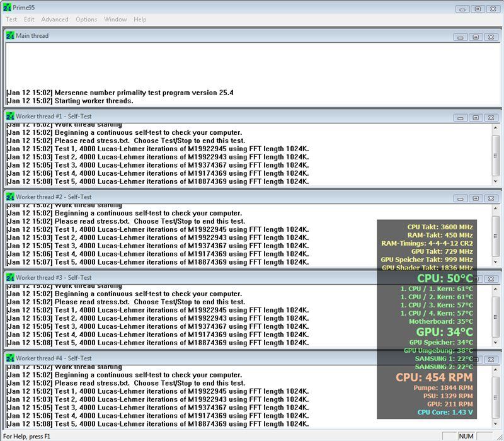Screen dimensions: 504x441
Task: Click the Worker thread #3 window icon
Action: pos(10,277)
